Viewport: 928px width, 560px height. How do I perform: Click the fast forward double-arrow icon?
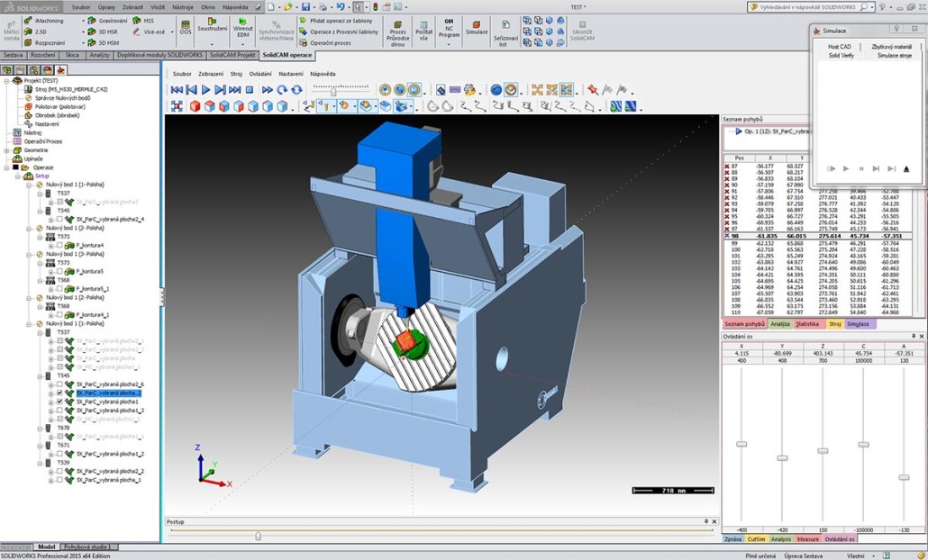coord(268,90)
